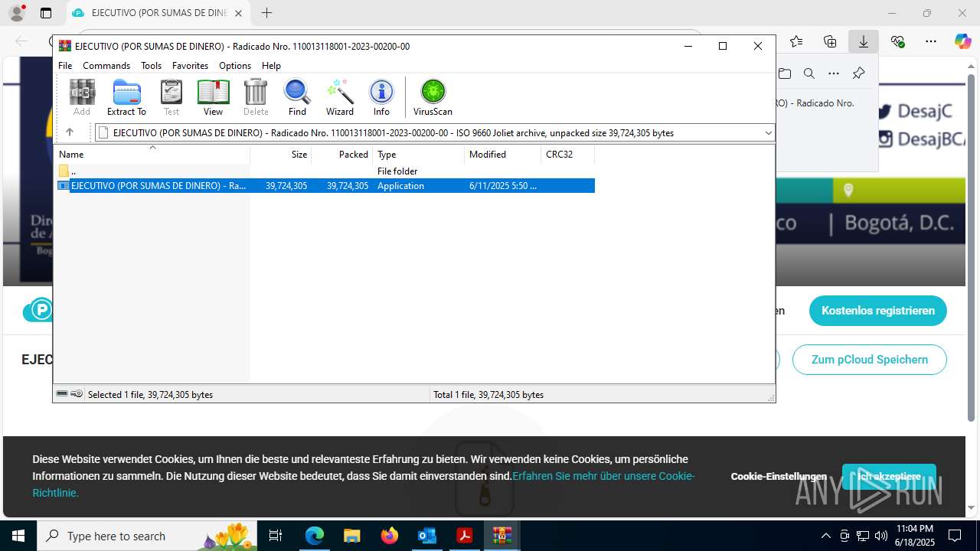Open the View toolbar icon

point(213,97)
